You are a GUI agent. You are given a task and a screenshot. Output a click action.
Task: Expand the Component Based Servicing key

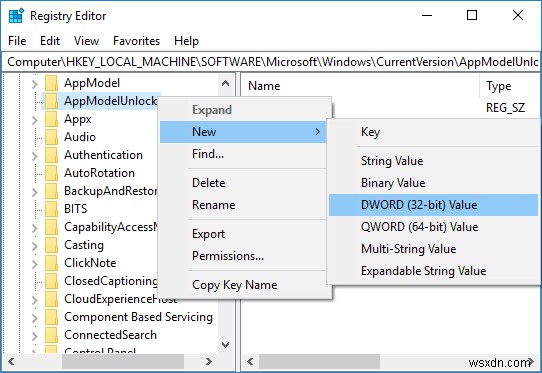(35, 318)
